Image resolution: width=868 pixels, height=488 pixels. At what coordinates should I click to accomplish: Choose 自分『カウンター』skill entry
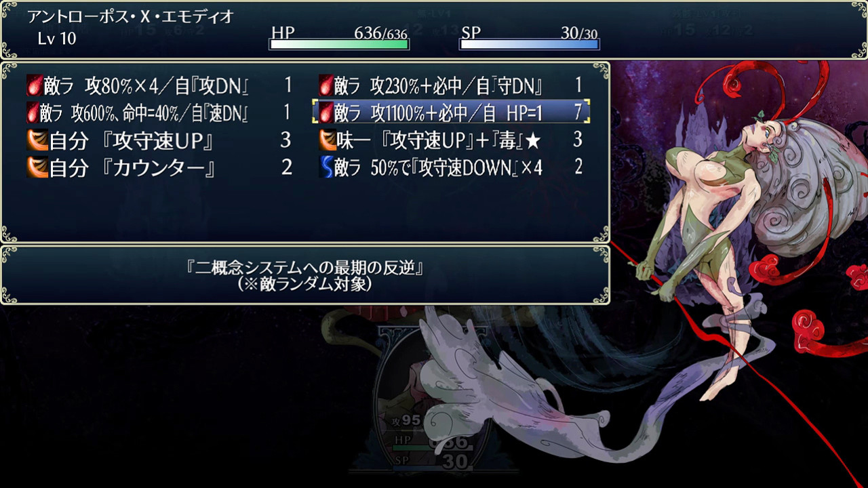[x=160, y=167]
